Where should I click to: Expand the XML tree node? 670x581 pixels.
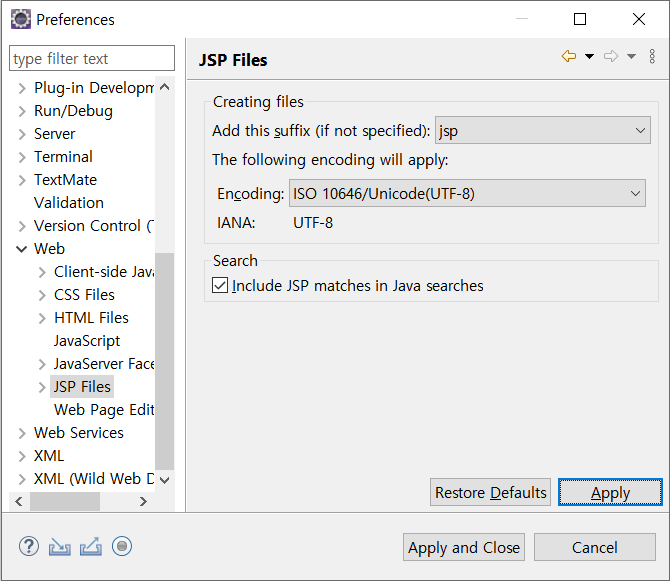click(22, 456)
